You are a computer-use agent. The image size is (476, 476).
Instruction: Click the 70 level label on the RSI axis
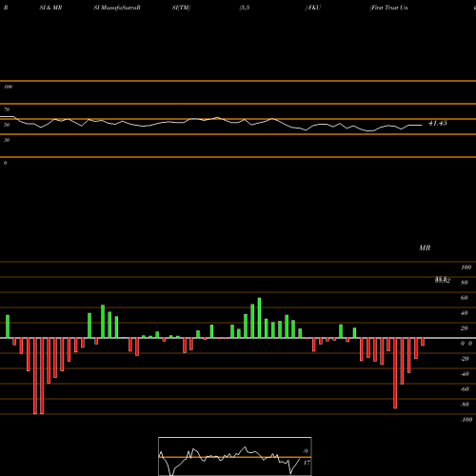point(7,109)
